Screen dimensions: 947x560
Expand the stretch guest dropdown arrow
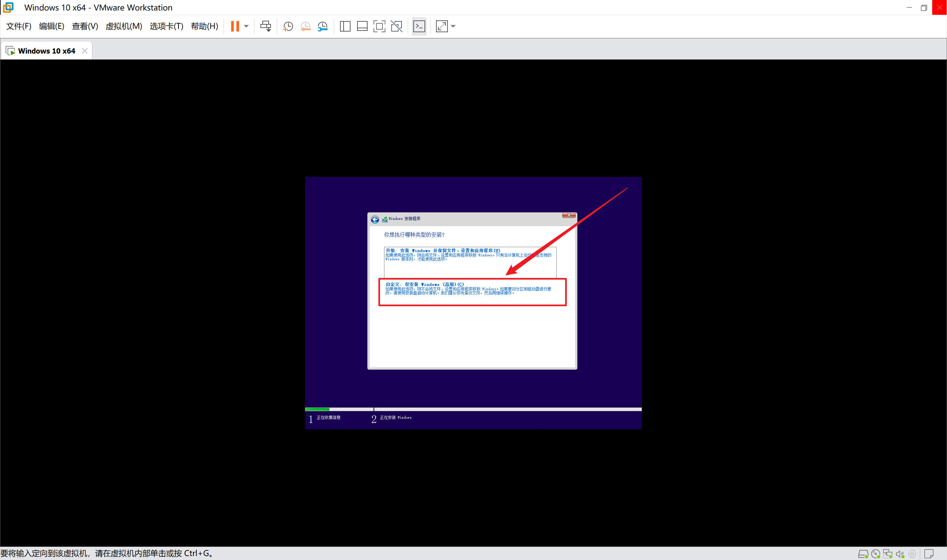coord(453,26)
